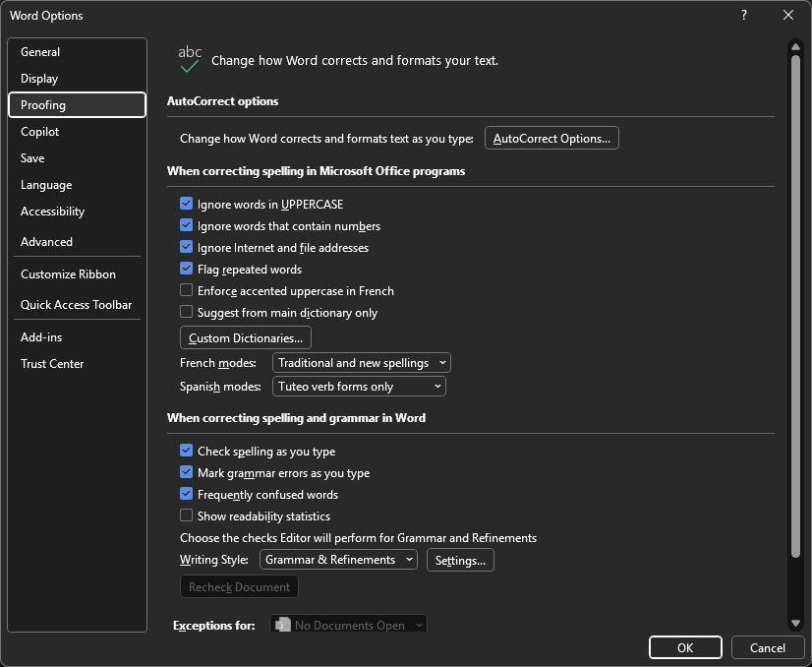812x667 pixels.
Task: Open the grammar Settings button
Action: [x=460, y=560]
